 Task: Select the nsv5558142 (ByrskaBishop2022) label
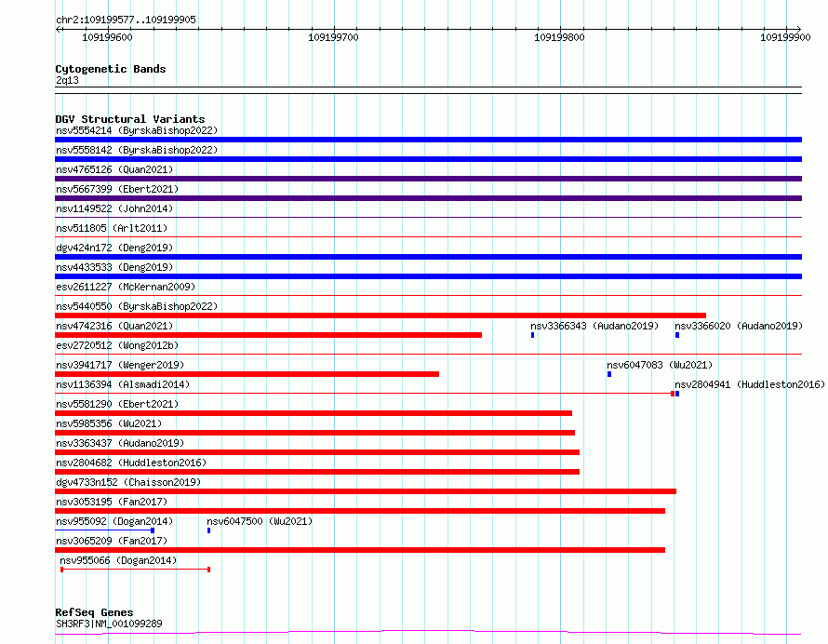pos(137,150)
